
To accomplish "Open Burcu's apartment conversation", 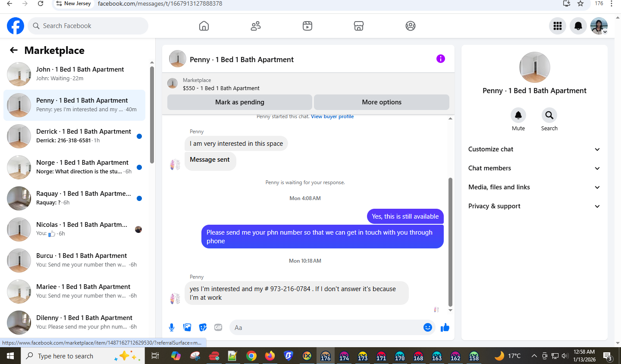I will click(74, 260).
